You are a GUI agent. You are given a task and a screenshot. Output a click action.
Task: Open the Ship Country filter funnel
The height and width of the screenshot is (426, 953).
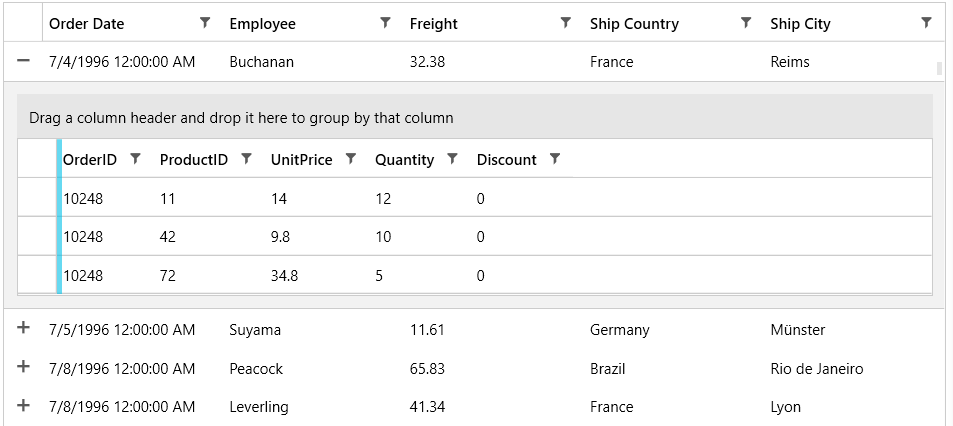point(746,22)
